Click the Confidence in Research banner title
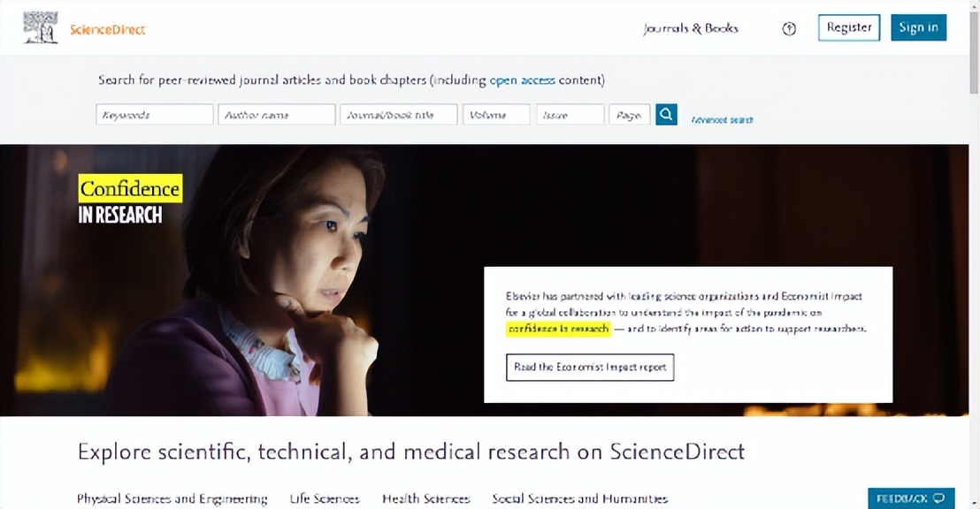This screenshot has height=509, width=980. tap(130, 201)
